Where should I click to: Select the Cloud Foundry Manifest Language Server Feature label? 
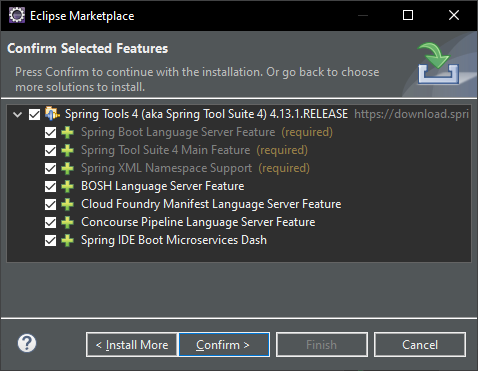click(x=211, y=204)
